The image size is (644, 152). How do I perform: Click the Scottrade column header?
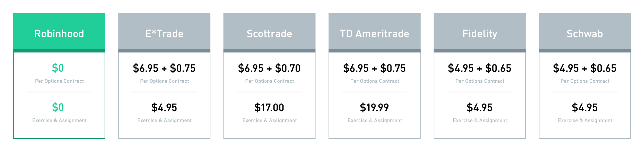tap(269, 33)
